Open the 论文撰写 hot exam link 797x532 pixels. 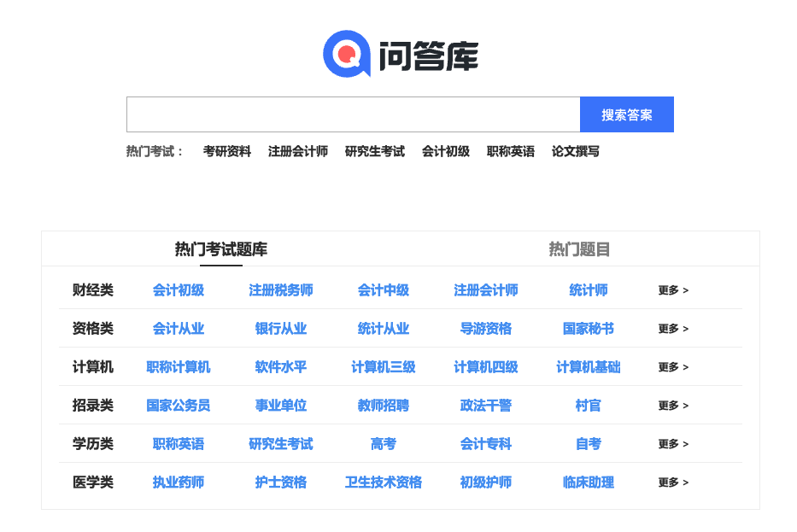point(576,151)
